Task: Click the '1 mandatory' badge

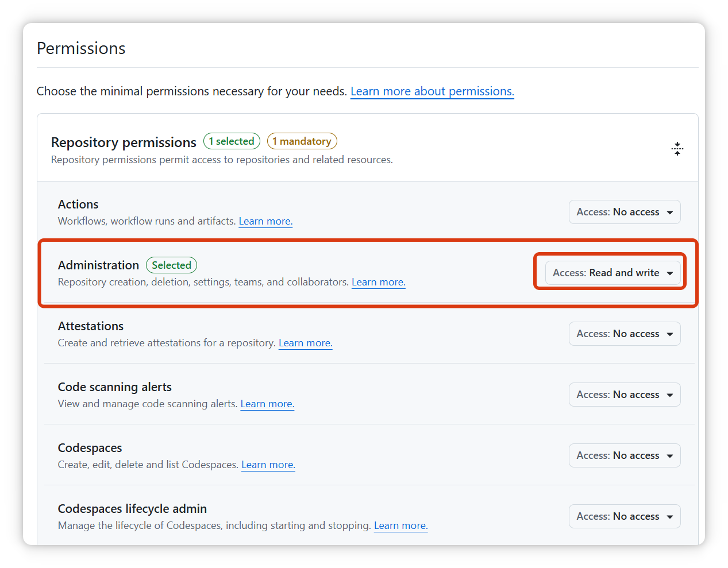Action: [302, 141]
